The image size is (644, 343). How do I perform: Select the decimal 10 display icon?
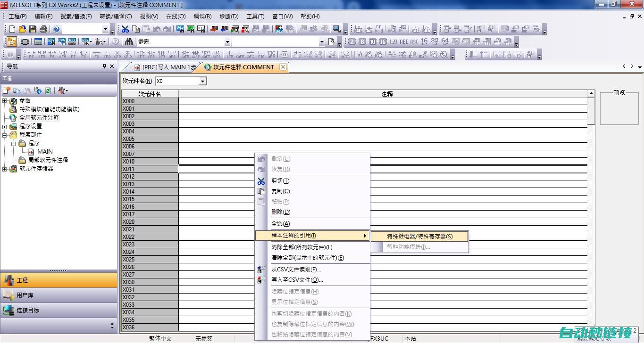click(x=373, y=42)
